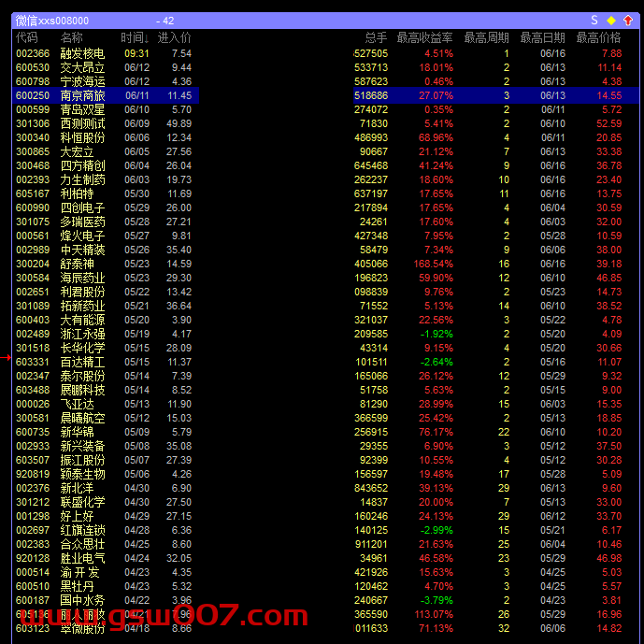Screen dimensions: 644x644
Task: Select the 拓新药业 stock row
Action: coord(325,306)
